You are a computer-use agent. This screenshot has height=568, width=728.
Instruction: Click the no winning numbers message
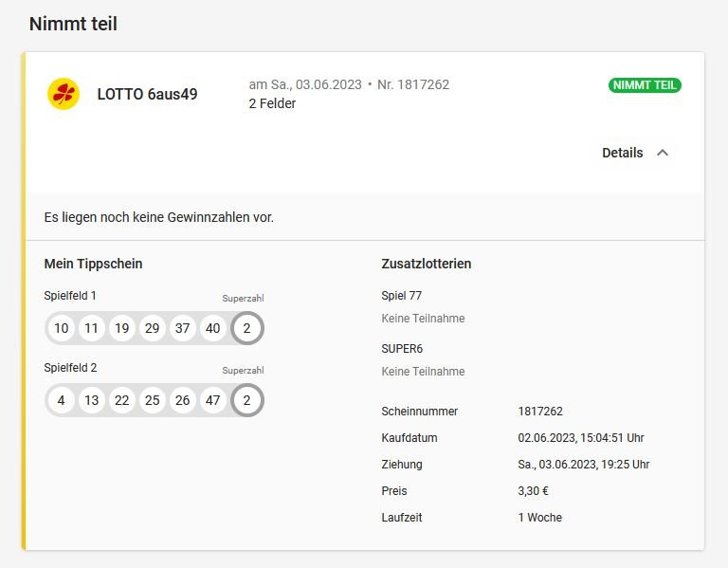159,217
